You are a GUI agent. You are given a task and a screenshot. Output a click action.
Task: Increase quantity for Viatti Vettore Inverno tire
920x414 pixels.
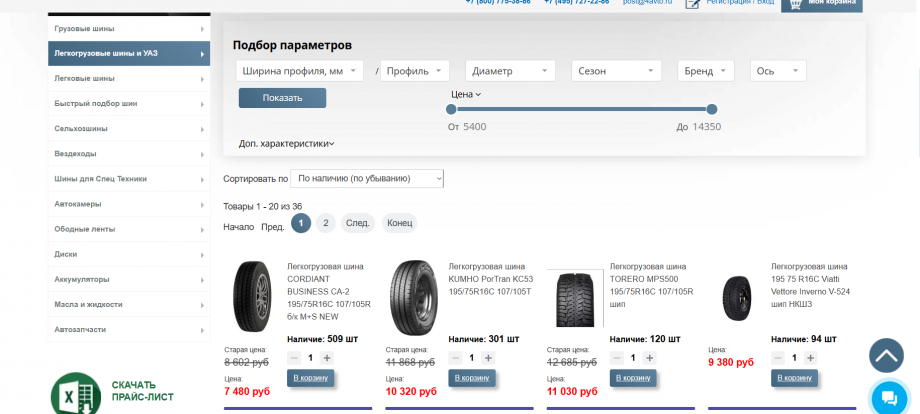point(811,358)
